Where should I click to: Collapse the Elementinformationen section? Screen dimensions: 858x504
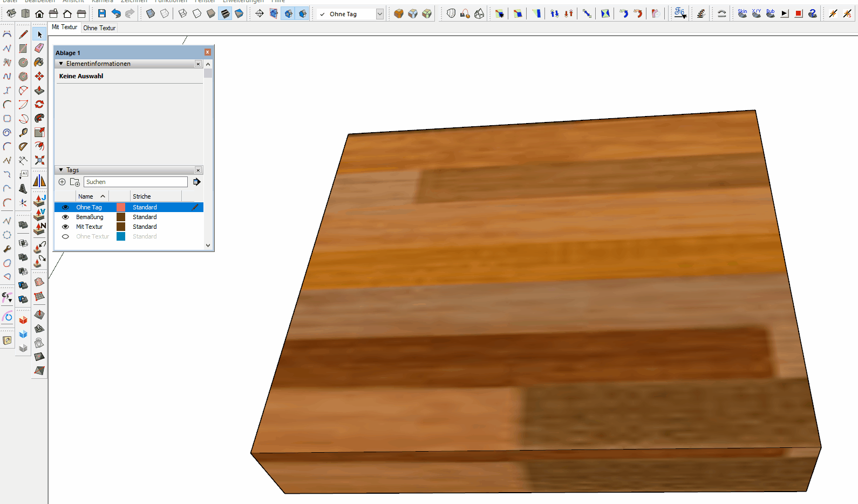tap(61, 64)
